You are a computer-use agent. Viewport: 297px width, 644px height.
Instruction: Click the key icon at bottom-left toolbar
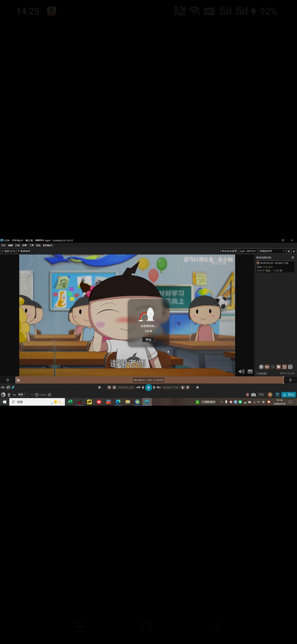(x=13, y=388)
